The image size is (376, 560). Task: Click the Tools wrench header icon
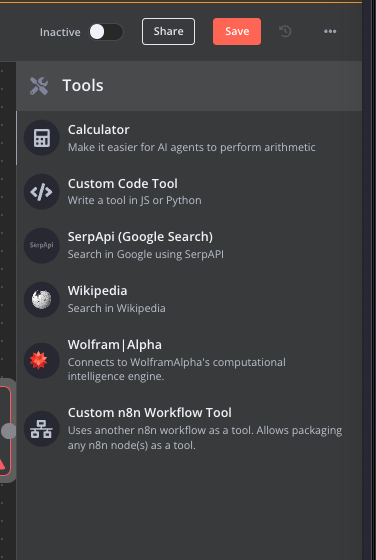(x=39, y=86)
